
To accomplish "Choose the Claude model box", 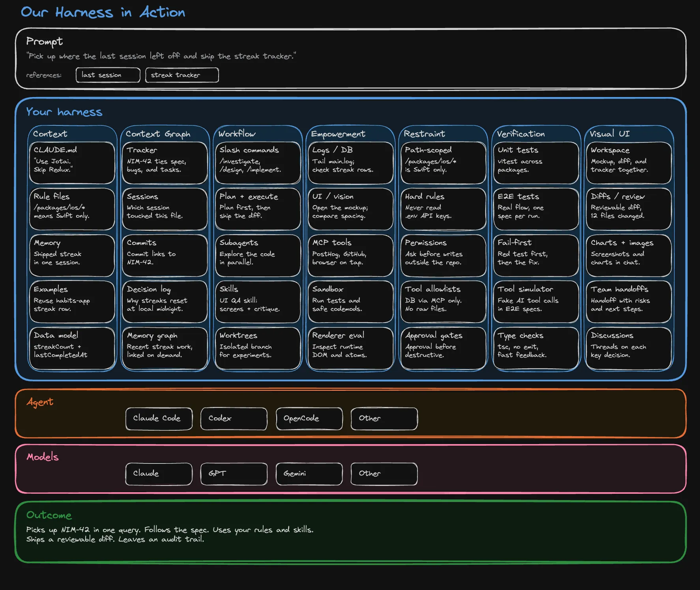I will (159, 474).
